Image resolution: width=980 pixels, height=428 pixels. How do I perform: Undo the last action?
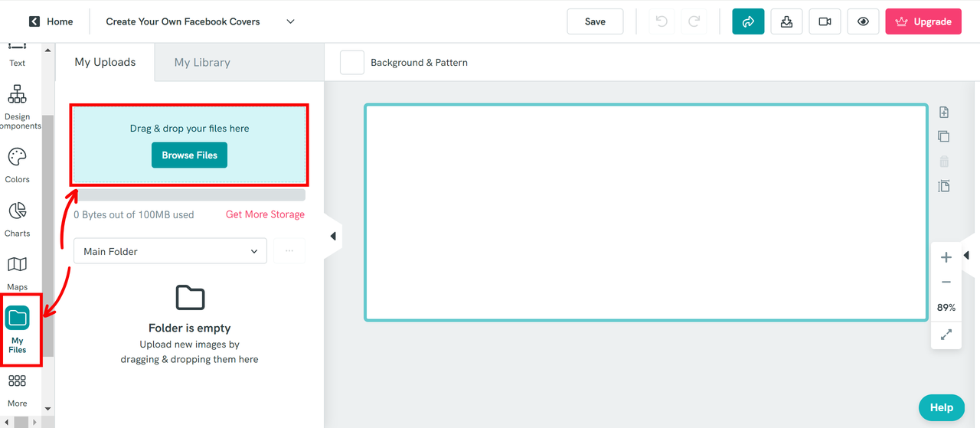pyautogui.click(x=662, y=21)
